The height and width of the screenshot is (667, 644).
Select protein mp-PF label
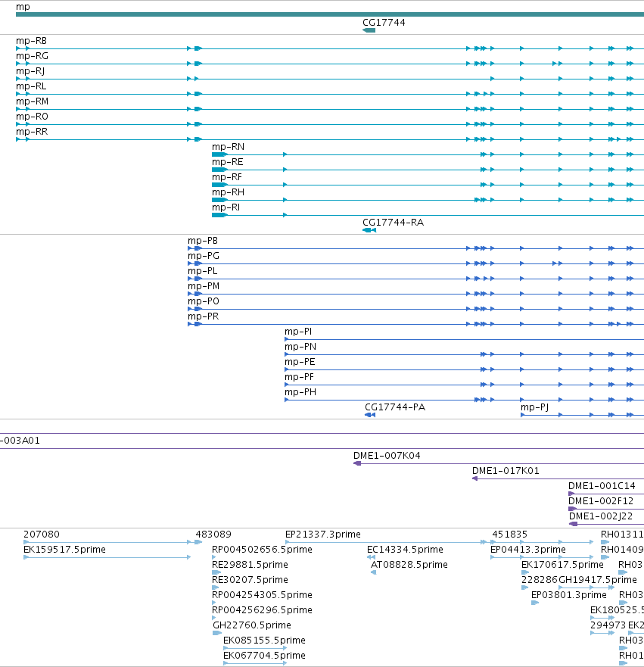click(x=300, y=377)
